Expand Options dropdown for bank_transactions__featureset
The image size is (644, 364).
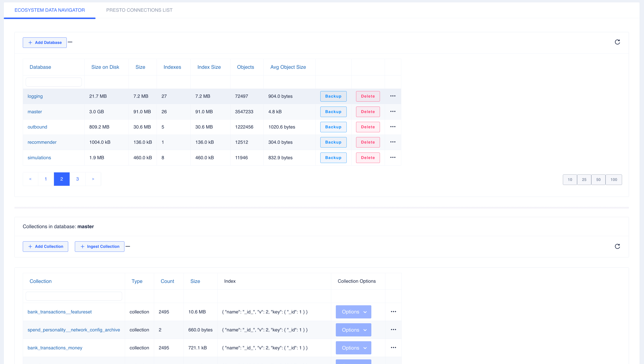pyautogui.click(x=353, y=312)
